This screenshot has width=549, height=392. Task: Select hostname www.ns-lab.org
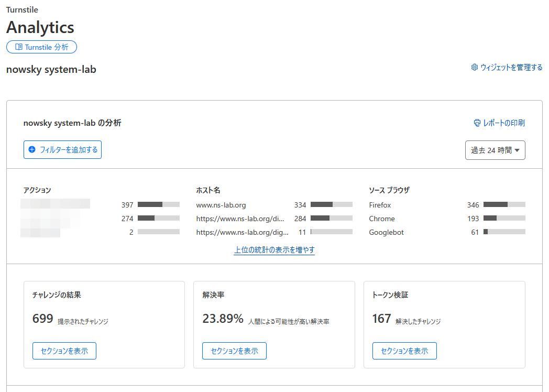(221, 205)
